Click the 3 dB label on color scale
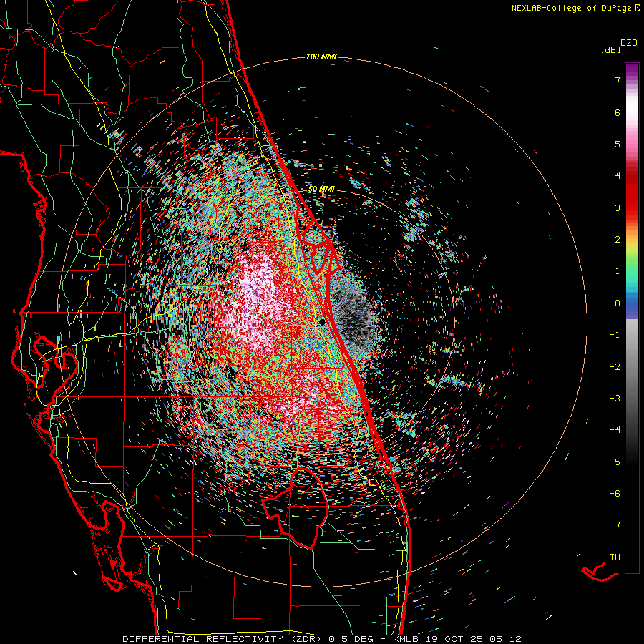644x644 pixels. point(618,208)
